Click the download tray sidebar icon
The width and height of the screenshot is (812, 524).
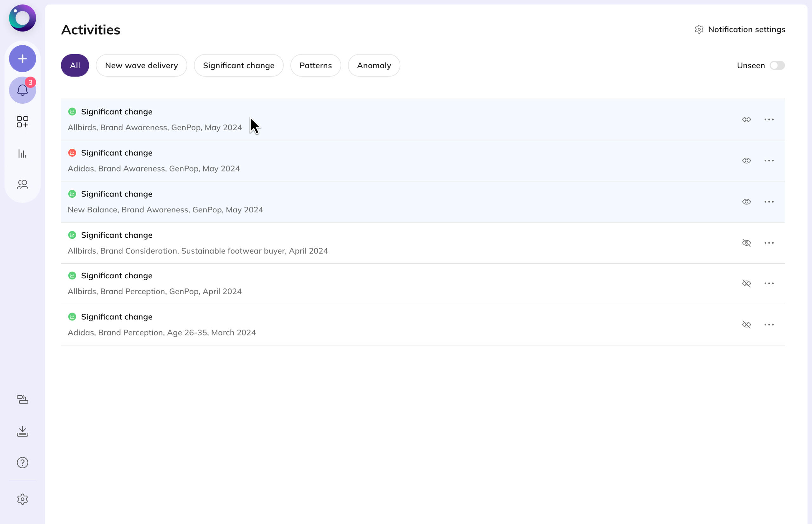tap(23, 431)
